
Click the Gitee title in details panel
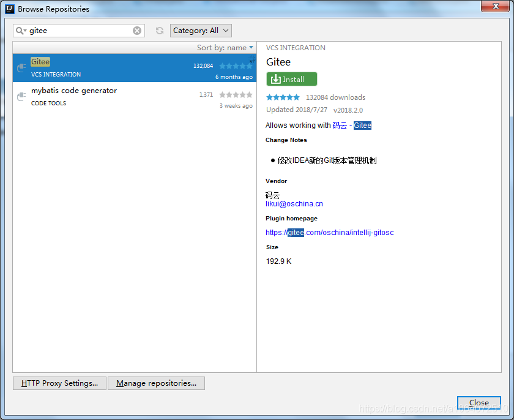(278, 62)
